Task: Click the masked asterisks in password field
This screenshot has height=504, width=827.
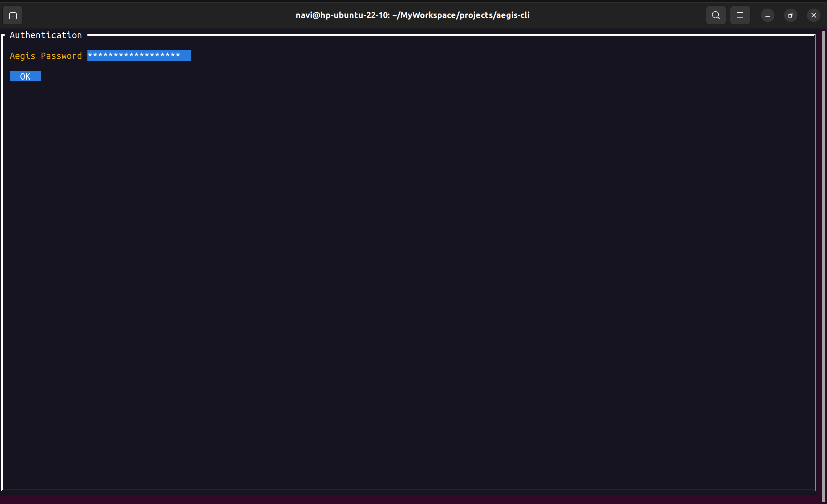Action: pyautogui.click(x=134, y=55)
